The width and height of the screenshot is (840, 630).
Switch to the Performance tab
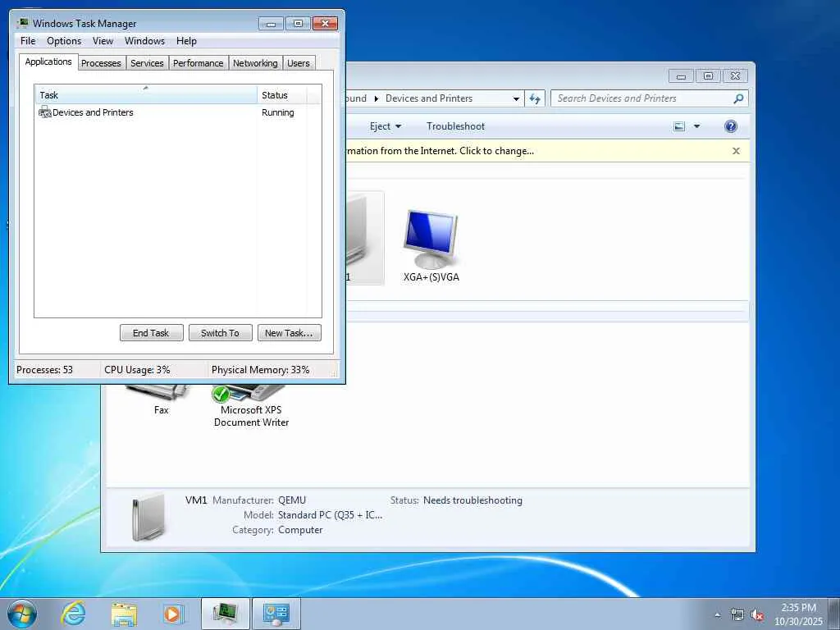[x=199, y=63]
